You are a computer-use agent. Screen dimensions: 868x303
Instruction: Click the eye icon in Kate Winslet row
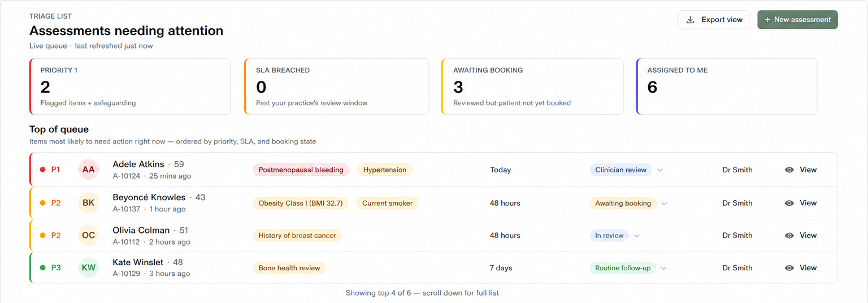pyautogui.click(x=789, y=268)
